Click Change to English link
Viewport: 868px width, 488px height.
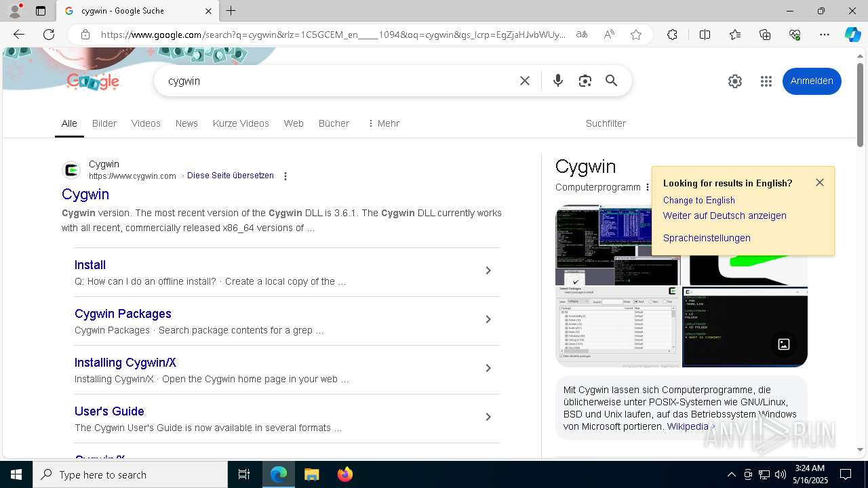click(x=699, y=201)
